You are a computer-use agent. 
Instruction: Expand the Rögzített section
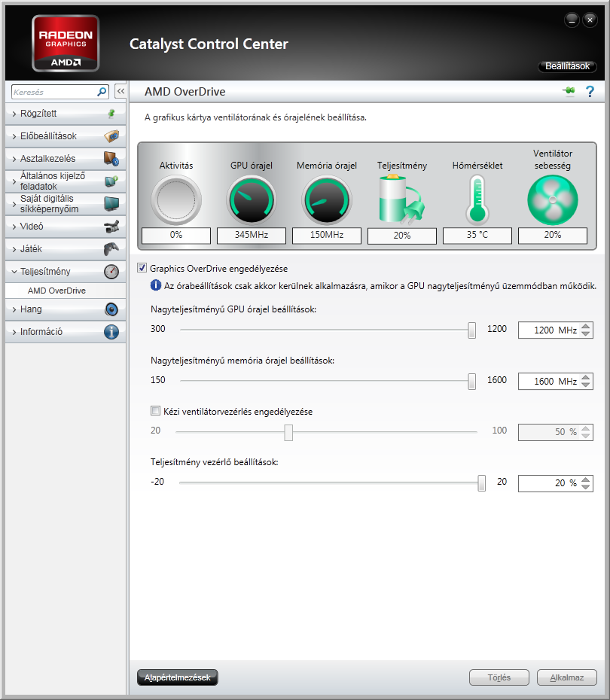point(14,114)
